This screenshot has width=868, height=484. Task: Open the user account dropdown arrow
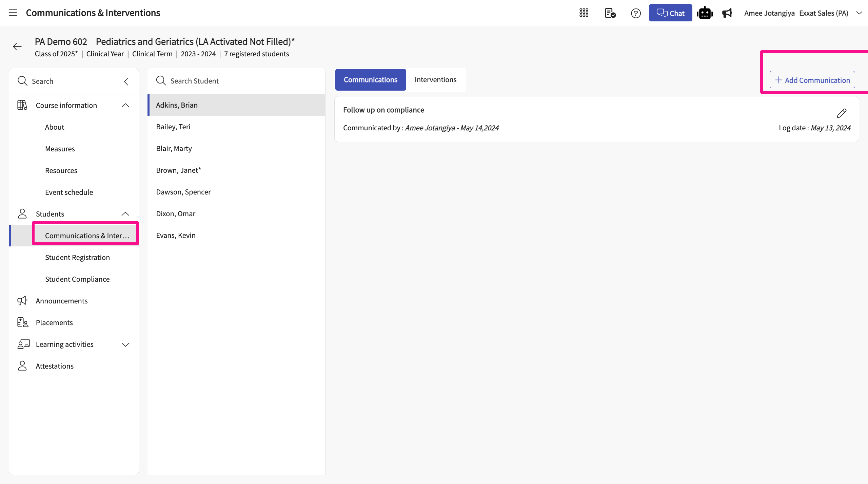tap(859, 13)
